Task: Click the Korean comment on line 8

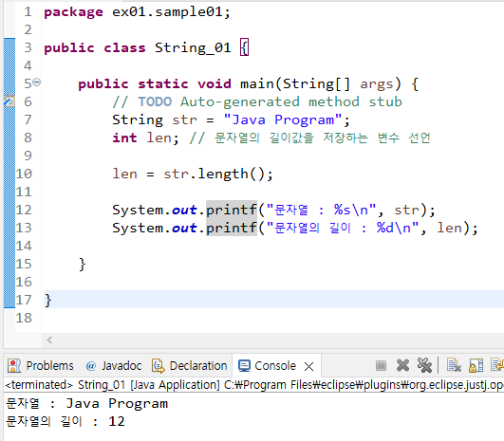Action: click(x=310, y=138)
